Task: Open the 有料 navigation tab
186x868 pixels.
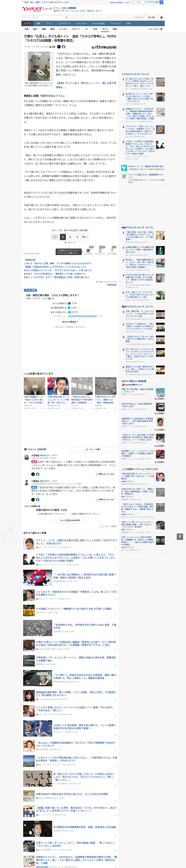Action: tap(128, 24)
